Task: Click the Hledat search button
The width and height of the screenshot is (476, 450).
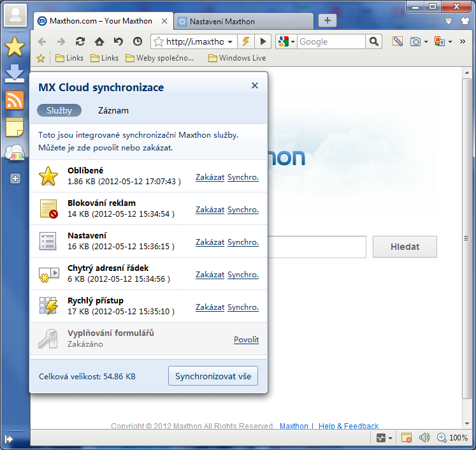Action: click(x=405, y=247)
